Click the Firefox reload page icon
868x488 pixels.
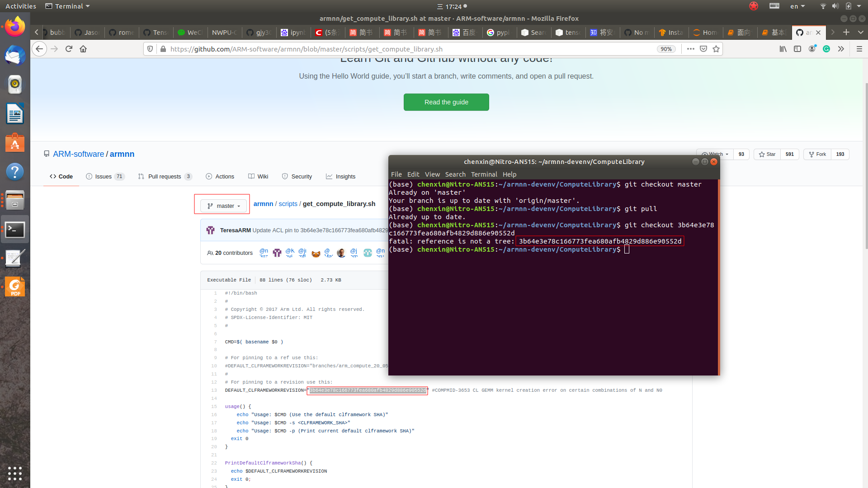tap(69, 49)
